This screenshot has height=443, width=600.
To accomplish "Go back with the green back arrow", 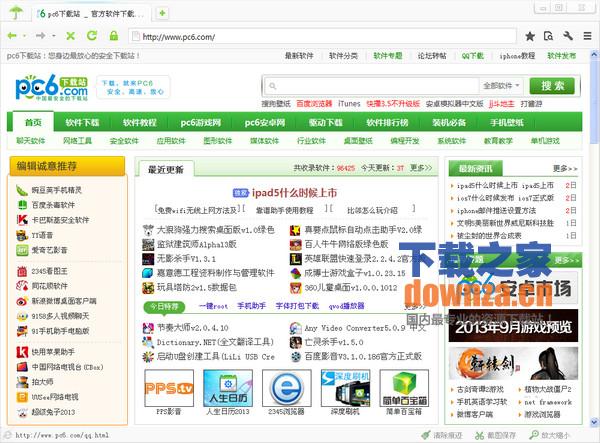I will point(12,36).
